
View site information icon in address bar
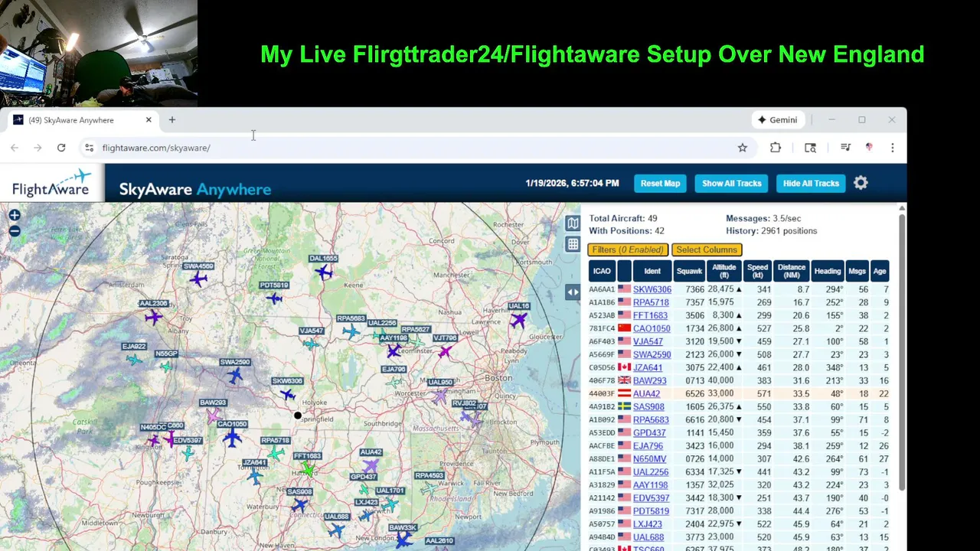pyautogui.click(x=89, y=148)
